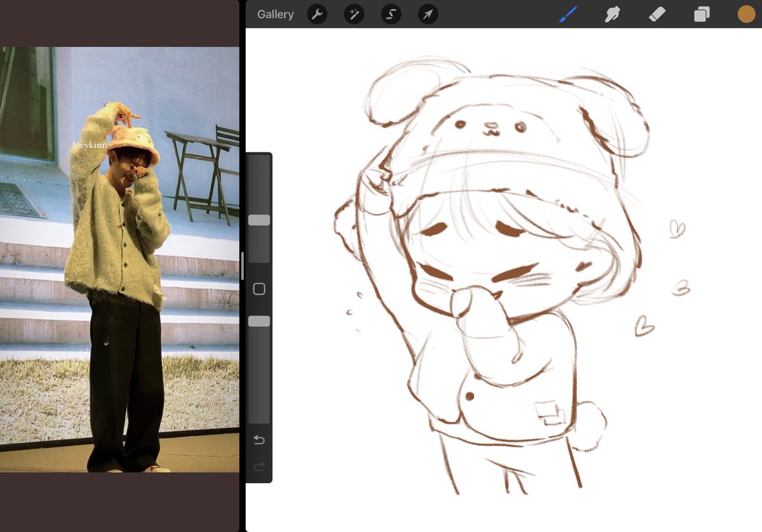The height and width of the screenshot is (532, 762).
Task: Tap the redo arrow in sidebar
Action: point(259,467)
